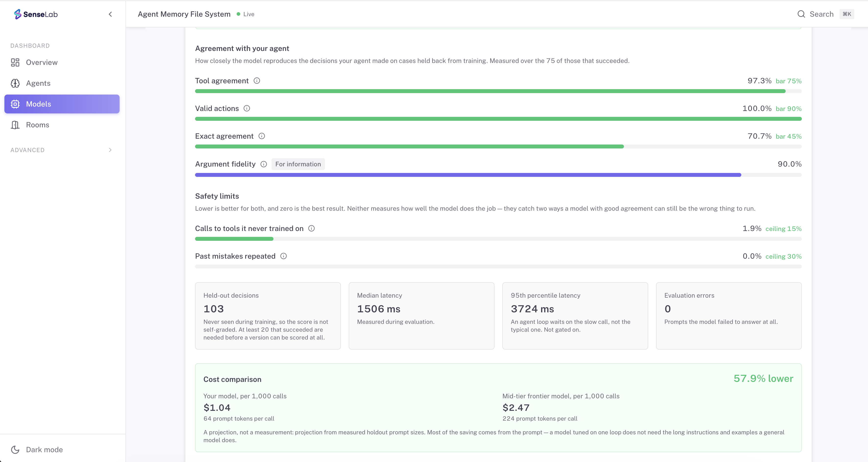Expand the Advanced section chevron
This screenshot has height=462, width=868.
point(110,150)
